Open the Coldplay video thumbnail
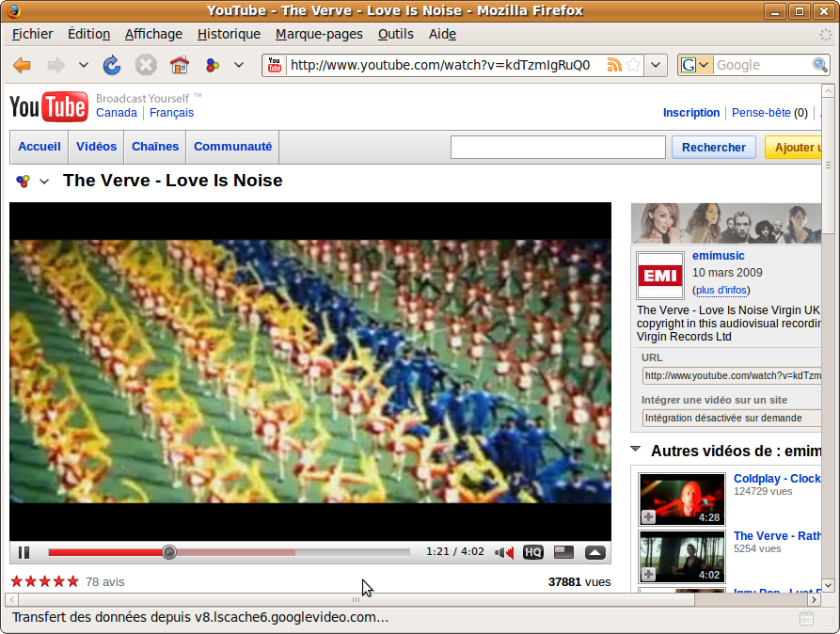The width and height of the screenshot is (840, 634). [682, 499]
